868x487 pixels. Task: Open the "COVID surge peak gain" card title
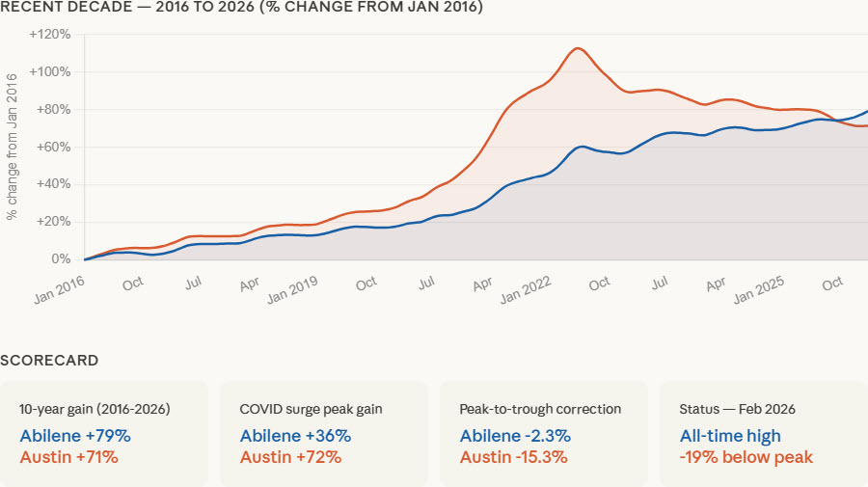[x=311, y=409]
